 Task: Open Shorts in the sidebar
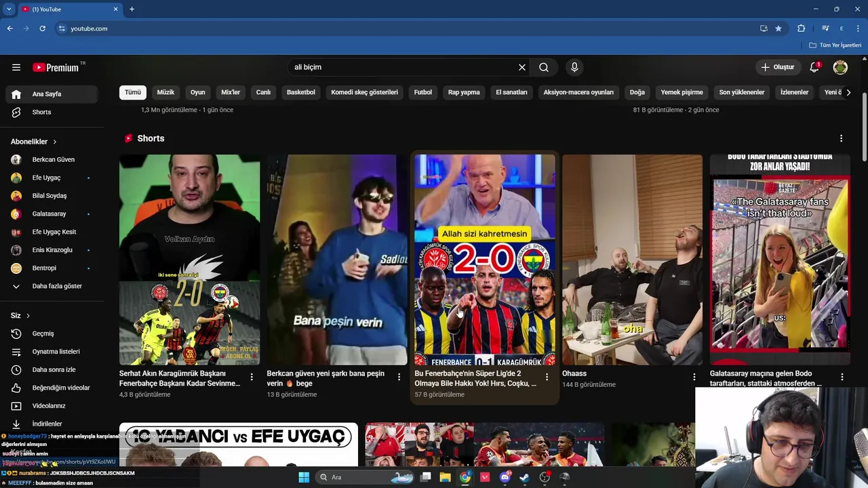(53, 112)
